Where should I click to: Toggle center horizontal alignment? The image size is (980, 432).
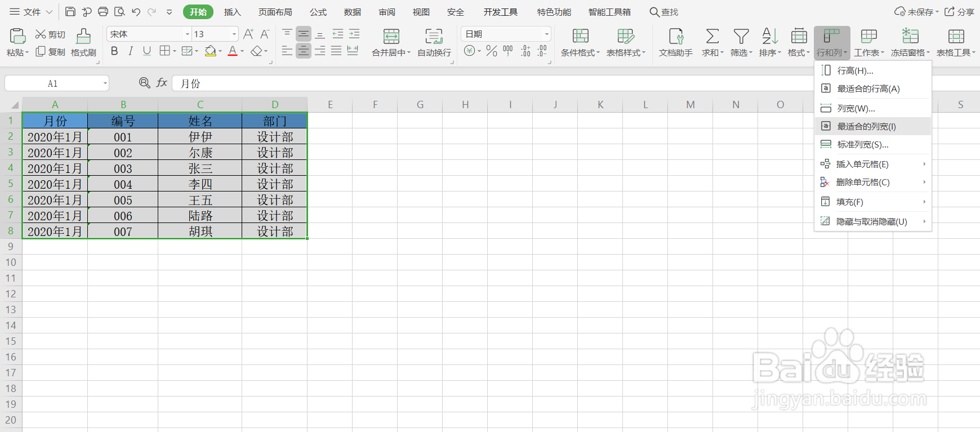pyautogui.click(x=304, y=51)
